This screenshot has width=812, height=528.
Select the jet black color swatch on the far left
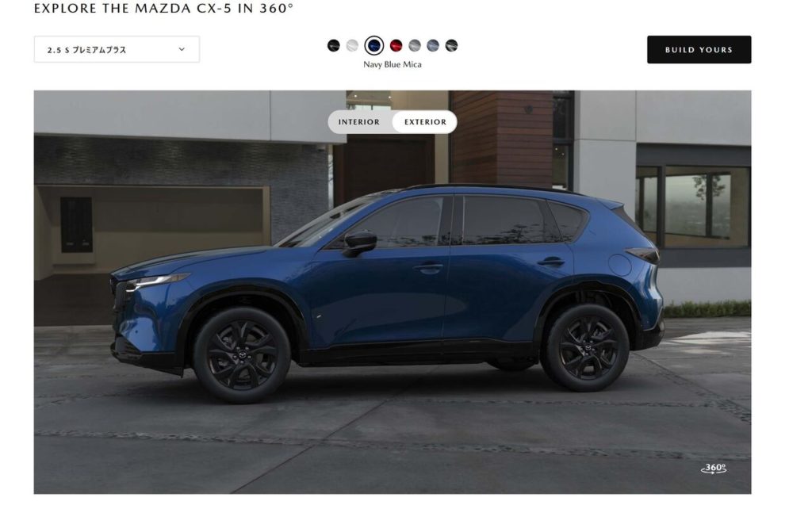point(334,45)
